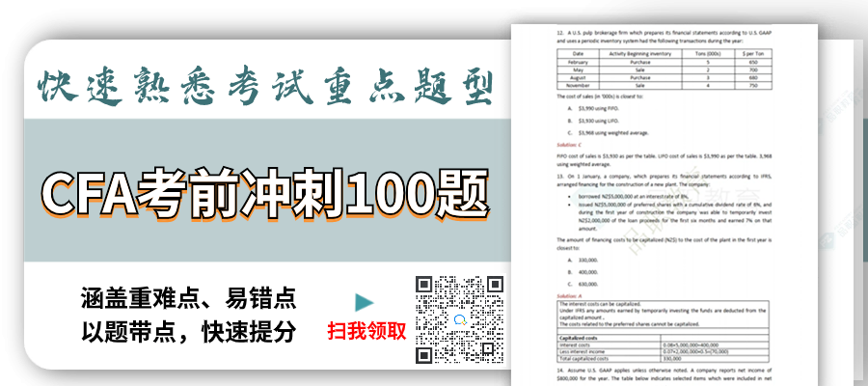Image resolution: width=868 pixels, height=386 pixels.
Task: Click question 13 answer option 400,000
Action: (x=588, y=271)
